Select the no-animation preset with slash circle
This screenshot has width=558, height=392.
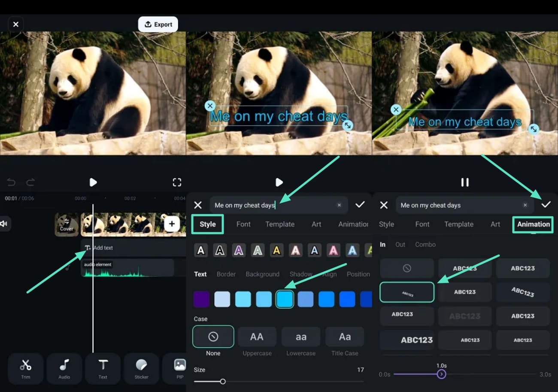tap(407, 268)
